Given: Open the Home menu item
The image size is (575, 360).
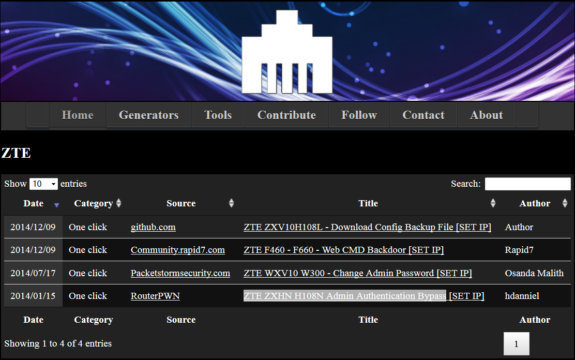Looking at the screenshot, I should (x=77, y=115).
